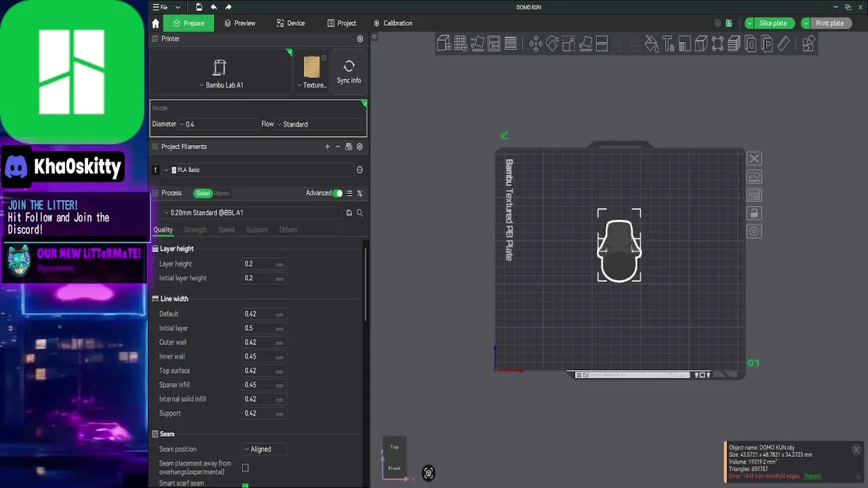Open plate settings circle icon

(x=754, y=231)
